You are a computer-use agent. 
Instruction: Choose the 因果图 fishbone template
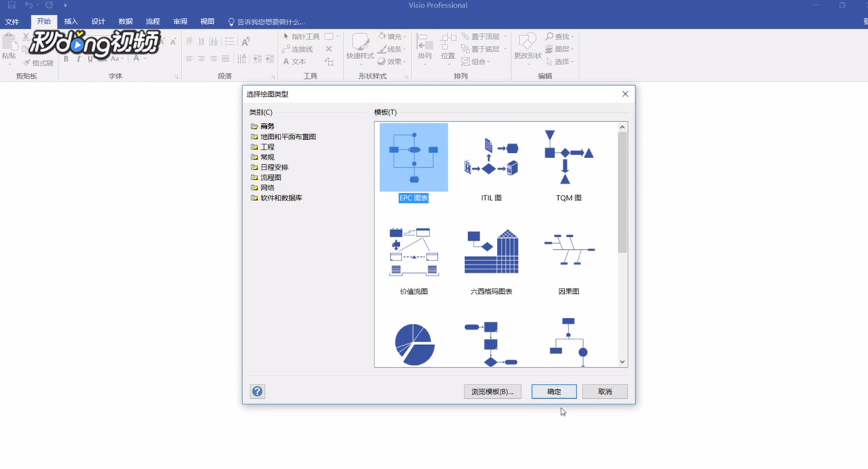(569, 250)
